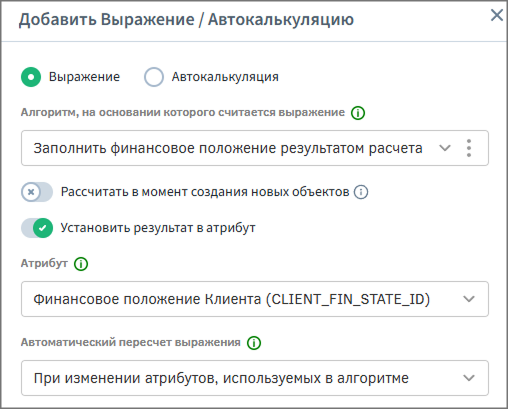Click the Автокалькуляция radio label text
This screenshot has height=409, width=508.
click(225, 77)
